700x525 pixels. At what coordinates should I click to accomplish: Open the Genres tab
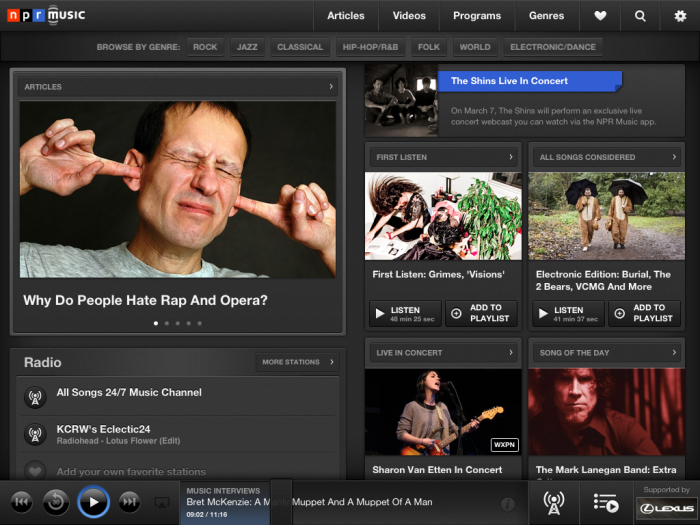pos(546,16)
